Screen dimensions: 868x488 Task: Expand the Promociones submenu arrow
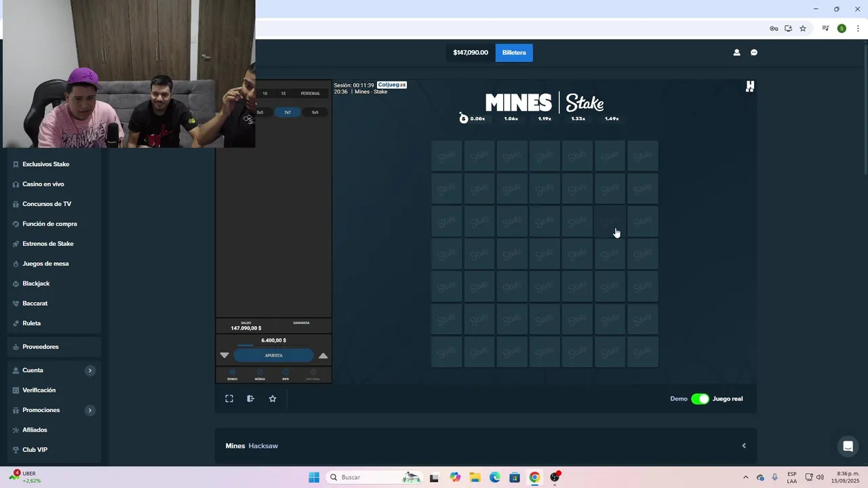click(x=90, y=410)
